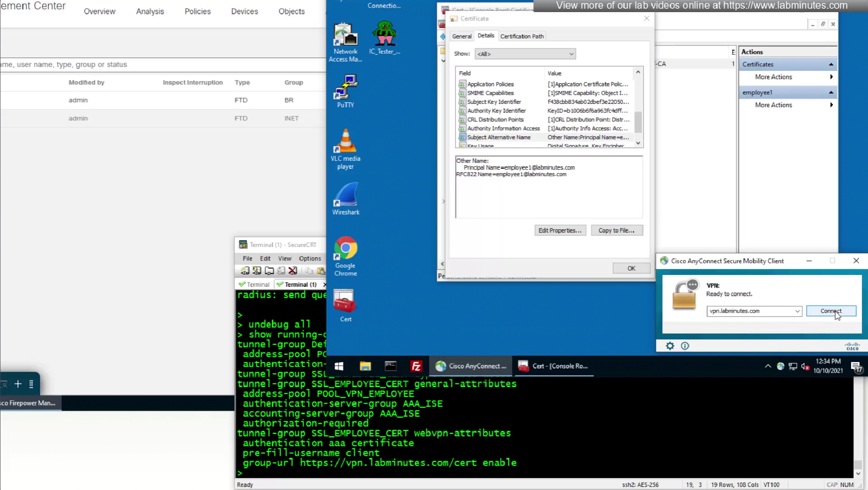This screenshot has width=868, height=490.
Task: Open the Options menu in SecureCRT
Action: (x=310, y=258)
